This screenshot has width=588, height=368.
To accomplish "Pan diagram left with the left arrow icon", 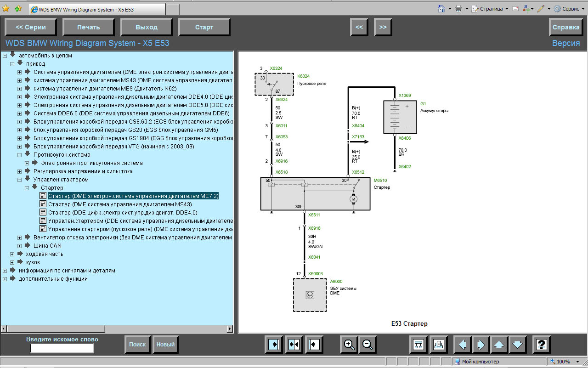I will coord(463,344).
